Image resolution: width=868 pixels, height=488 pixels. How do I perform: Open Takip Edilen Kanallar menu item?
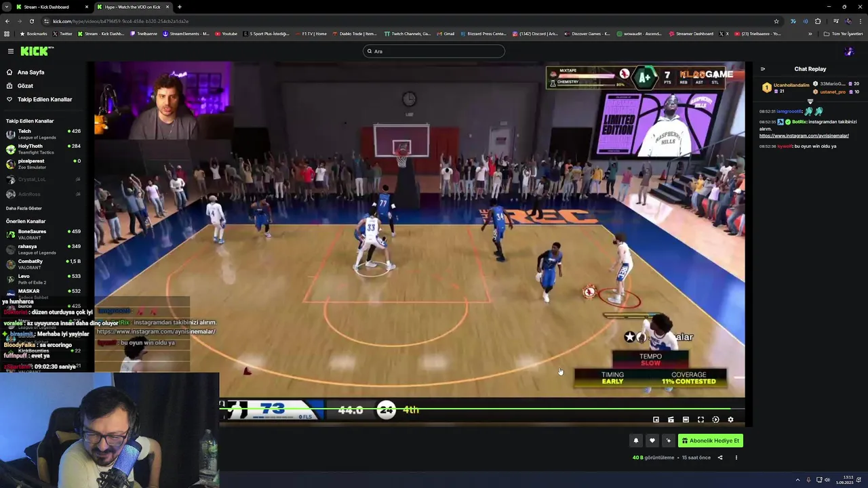click(45, 100)
